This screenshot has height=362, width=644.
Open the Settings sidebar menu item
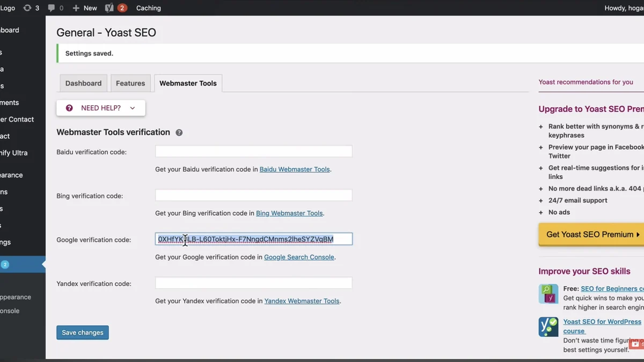click(5, 242)
